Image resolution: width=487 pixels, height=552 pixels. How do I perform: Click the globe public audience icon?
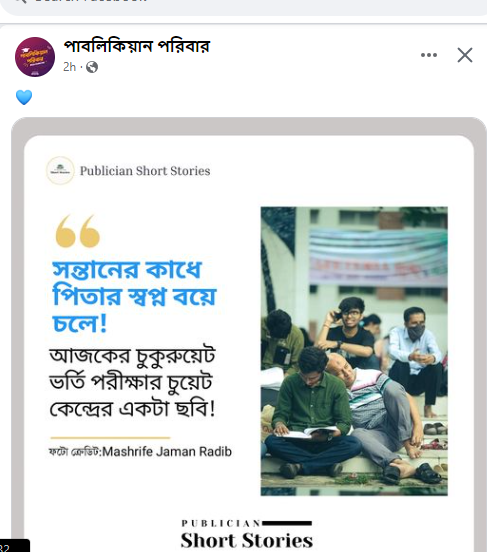coord(92,67)
